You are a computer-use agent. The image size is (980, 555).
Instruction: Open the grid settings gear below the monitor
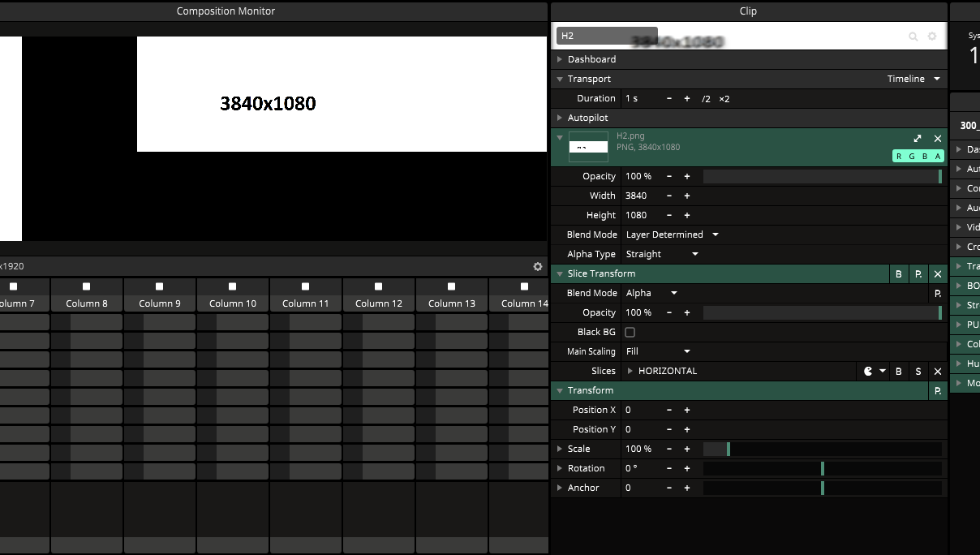pyautogui.click(x=537, y=266)
